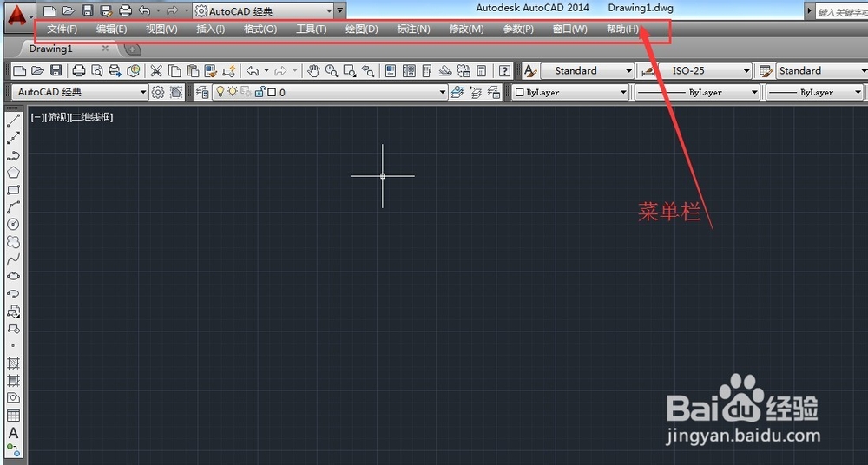Click layer 0 color swatch square
Screen dimensions: 868x465
pos(272,93)
